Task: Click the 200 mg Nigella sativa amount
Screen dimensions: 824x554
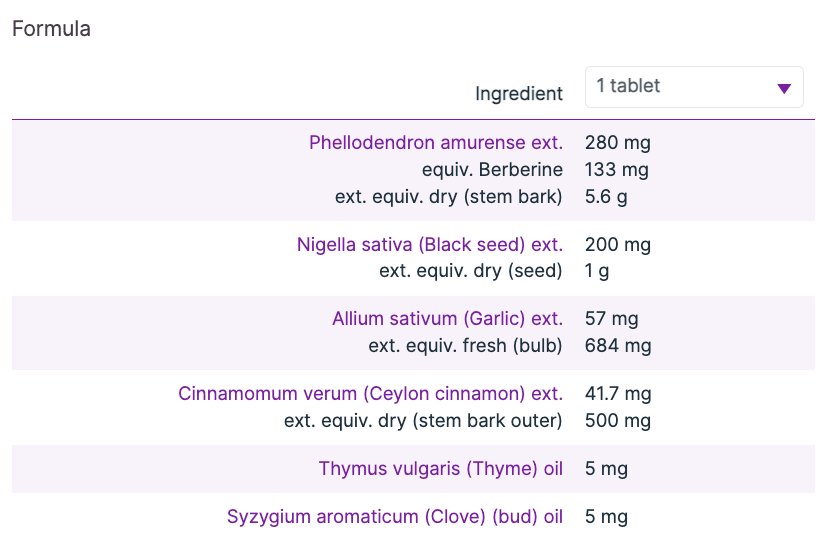Action: click(x=617, y=245)
